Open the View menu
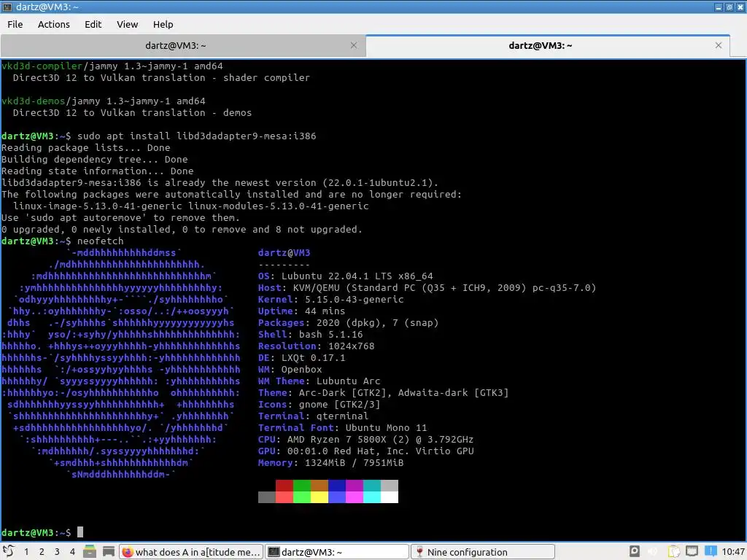 click(127, 24)
